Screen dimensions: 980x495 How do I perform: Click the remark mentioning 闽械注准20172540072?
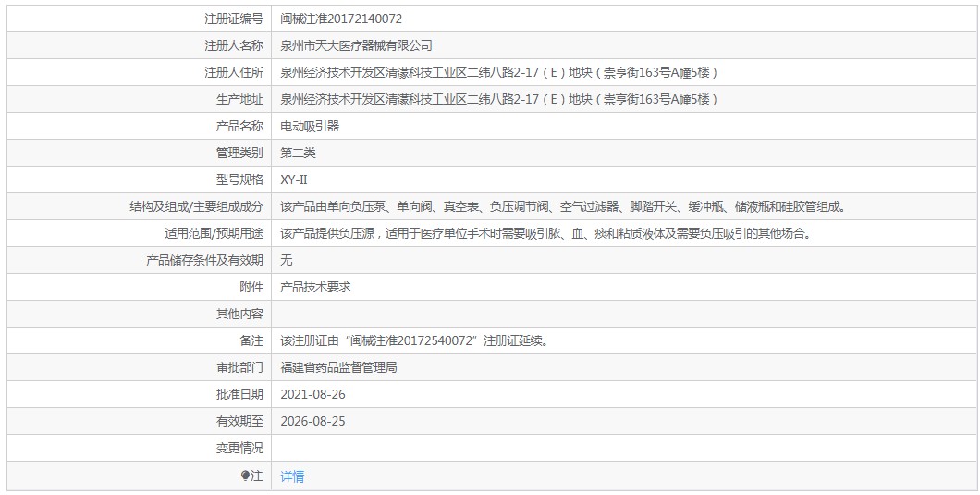pyautogui.click(x=415, y=341)
